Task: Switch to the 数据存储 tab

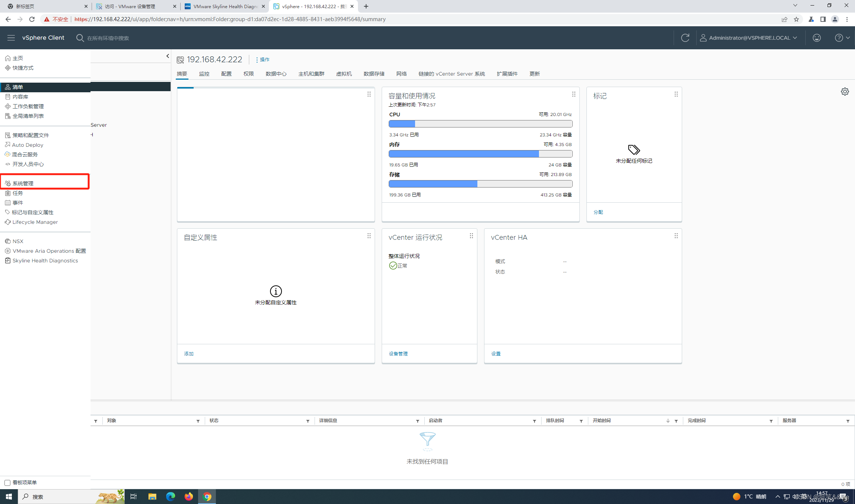Action: [374, 74]
